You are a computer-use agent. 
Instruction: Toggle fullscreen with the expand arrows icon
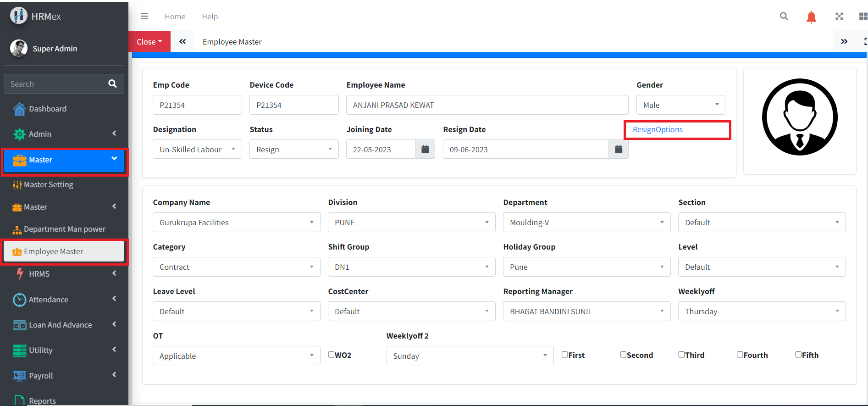(839, 17)
